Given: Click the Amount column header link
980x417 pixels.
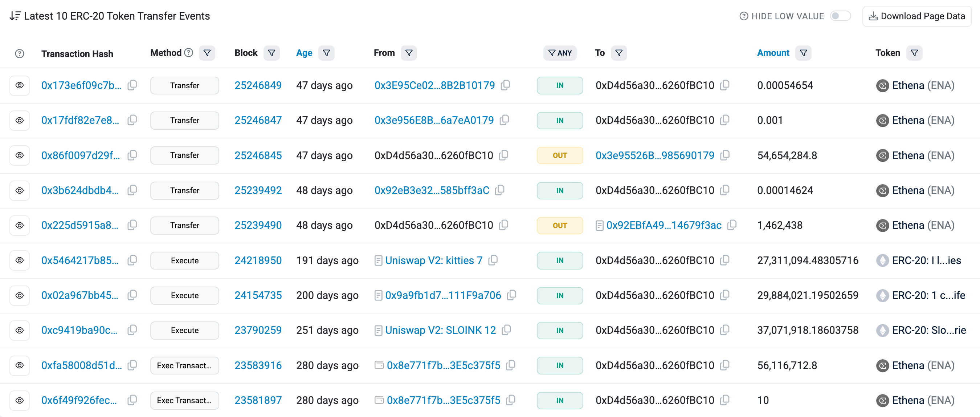Looking at the screenshot, I should click(773, 53).
